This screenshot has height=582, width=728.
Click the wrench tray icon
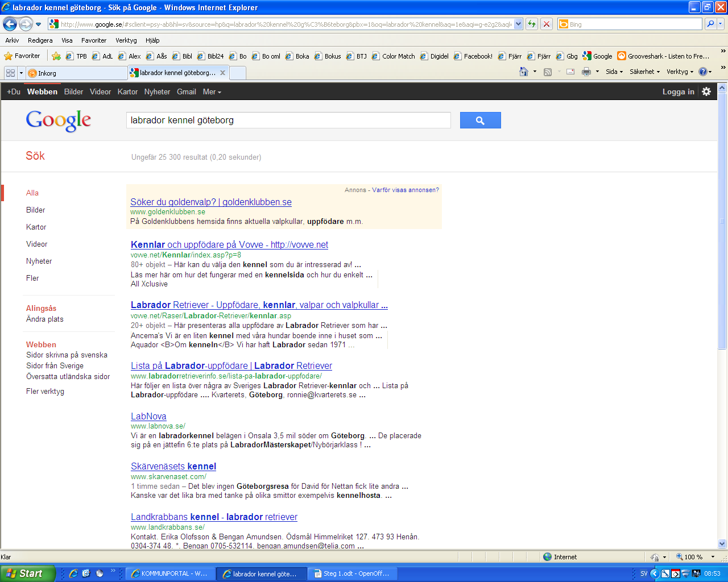(665, 573)
